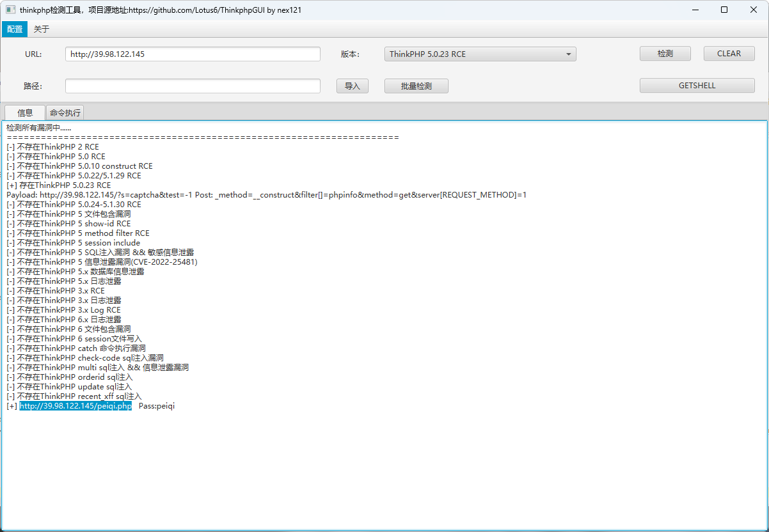
Task: Click the '存在ThinkPHP 5.0.23 RCE' result line
Action: 59,185
